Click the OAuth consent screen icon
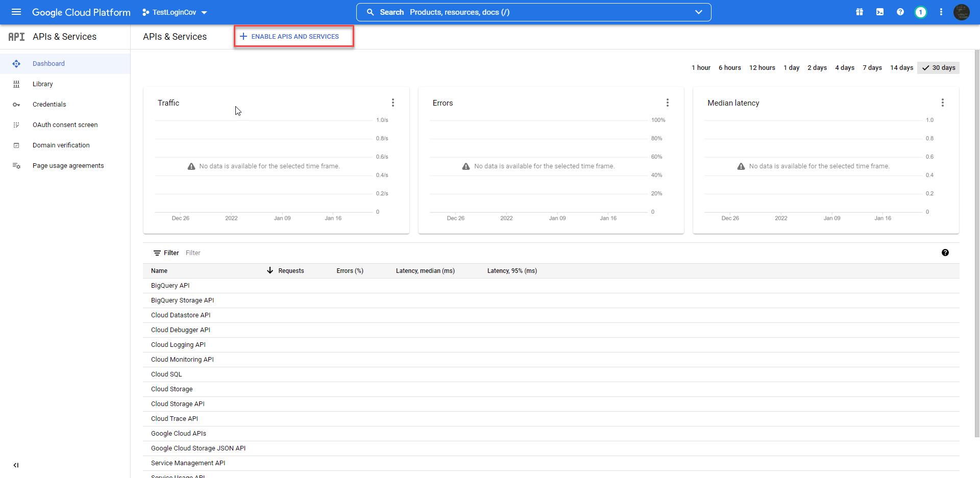980x478 pixels. [16, 125]
